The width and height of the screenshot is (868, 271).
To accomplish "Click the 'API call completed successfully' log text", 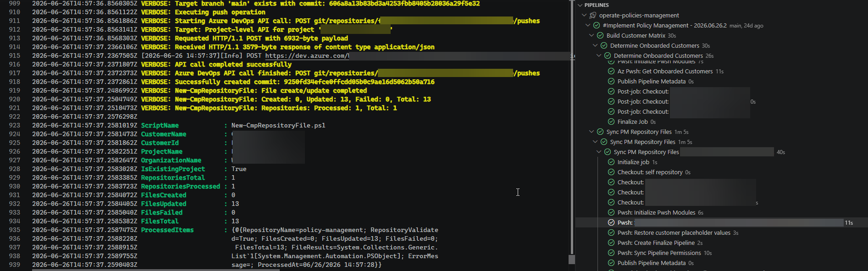I will coord(233,64).
